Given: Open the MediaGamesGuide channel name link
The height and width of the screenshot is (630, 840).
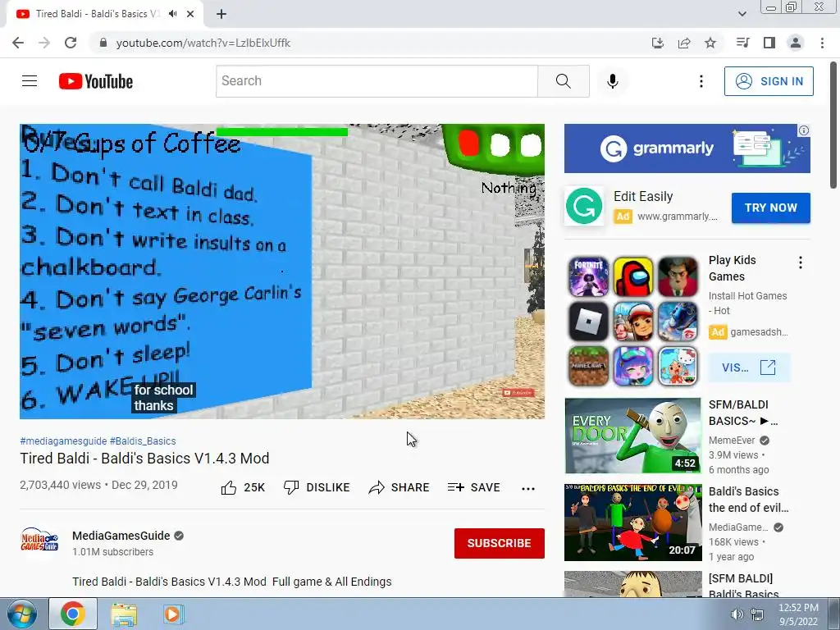Looking at the screenshot, I should point(121,536).
